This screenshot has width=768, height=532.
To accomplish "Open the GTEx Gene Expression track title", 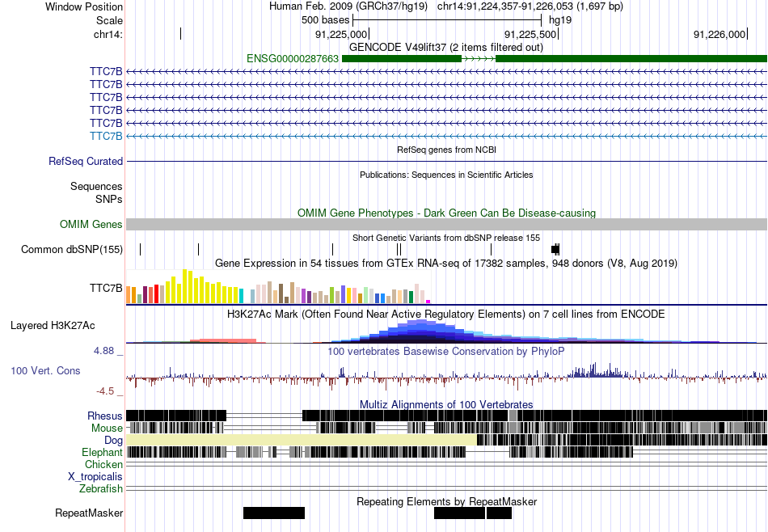I will click(446, 263).
